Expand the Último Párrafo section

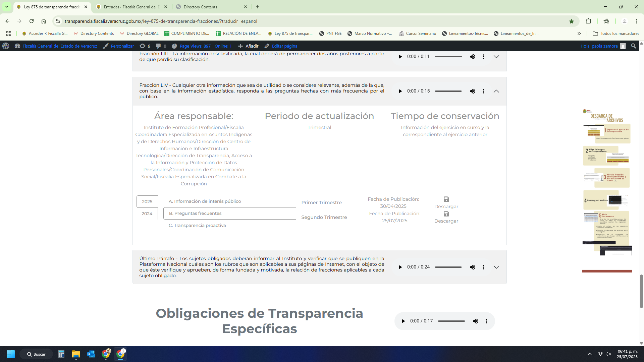[496, 267]
